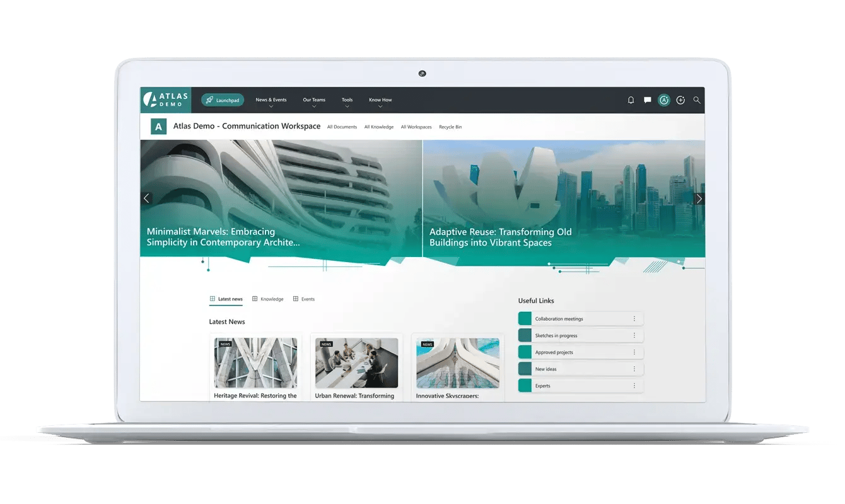Image resolution: width=845 pixels, height=504 pixels.
Task: Click the Atlas Demo logo
Action: (165, 100)
